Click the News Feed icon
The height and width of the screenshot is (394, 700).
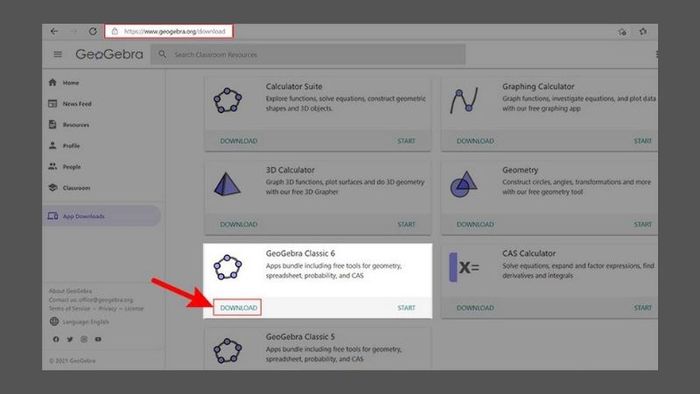[53, 103]
